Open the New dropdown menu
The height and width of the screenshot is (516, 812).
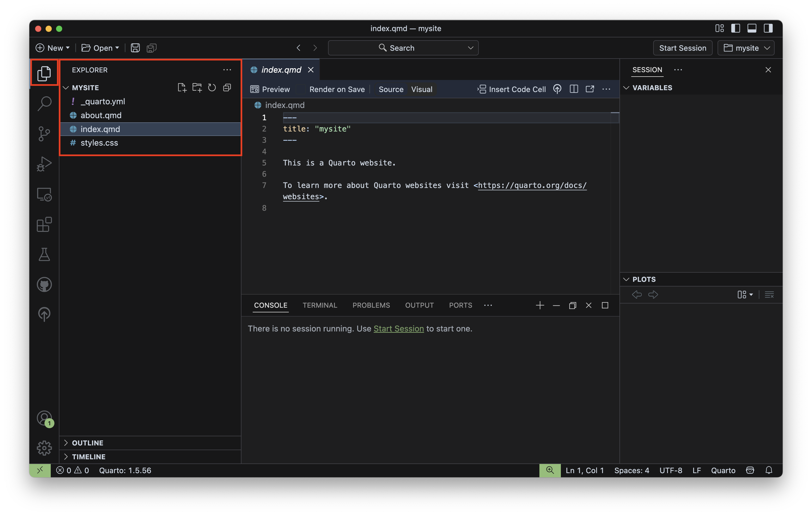[x=53, y=48]
